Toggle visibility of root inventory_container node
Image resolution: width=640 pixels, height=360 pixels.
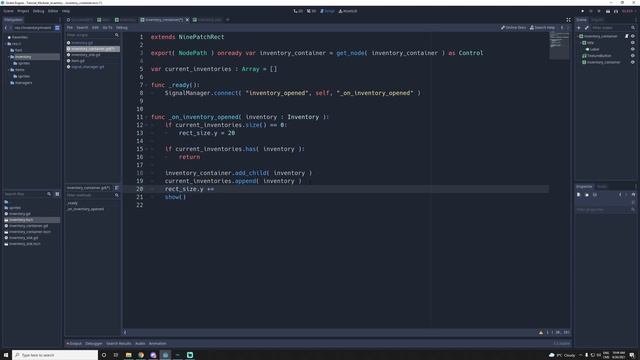pos(633,36)
